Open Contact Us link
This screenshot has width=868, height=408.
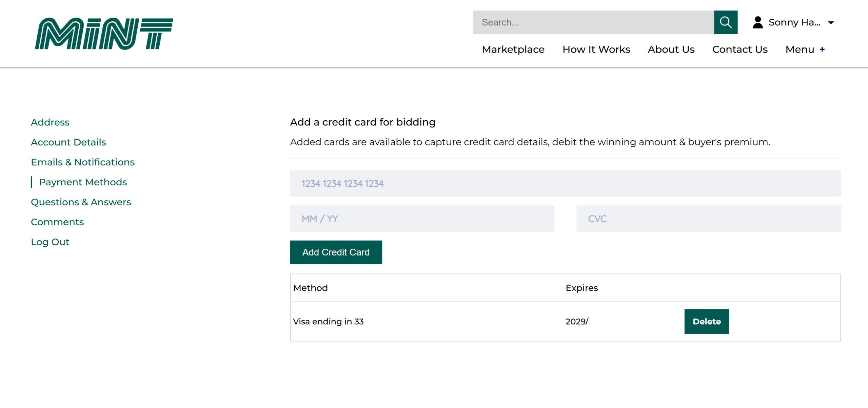point(740,49)
